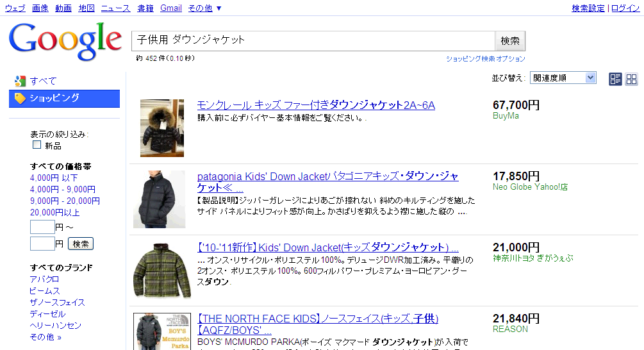Filter by 9,000円 - 20,000円
Image resolution: width=644 pixels, height=350 pixels.
pos(65,201)
